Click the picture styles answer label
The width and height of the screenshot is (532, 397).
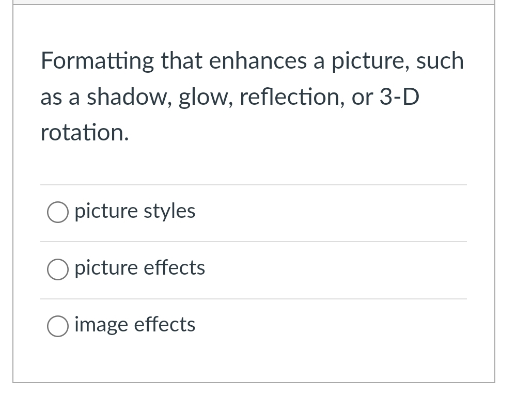[135, 212]
